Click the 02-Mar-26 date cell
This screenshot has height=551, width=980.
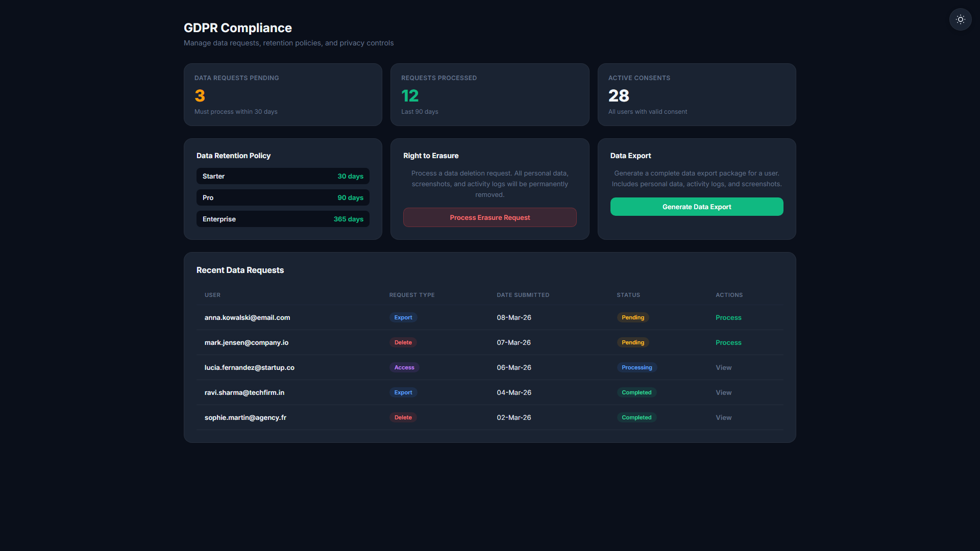pyautogui.click(x=514, y=417)
